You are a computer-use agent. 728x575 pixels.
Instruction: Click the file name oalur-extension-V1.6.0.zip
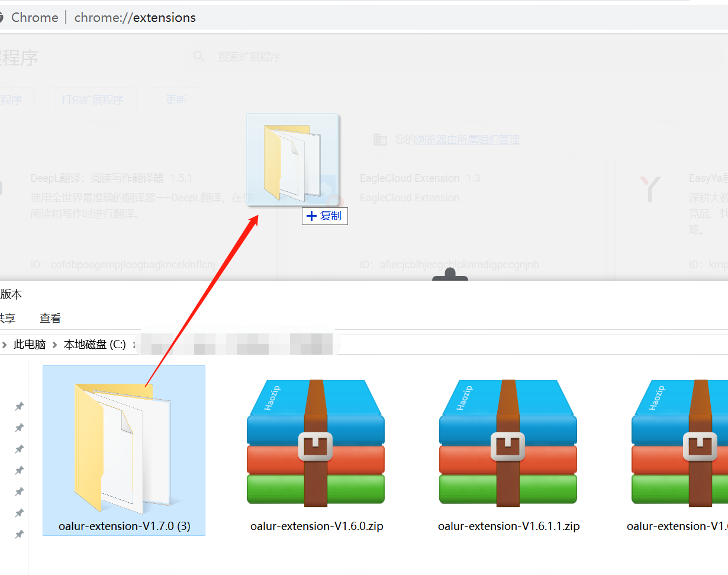point(317,526)
